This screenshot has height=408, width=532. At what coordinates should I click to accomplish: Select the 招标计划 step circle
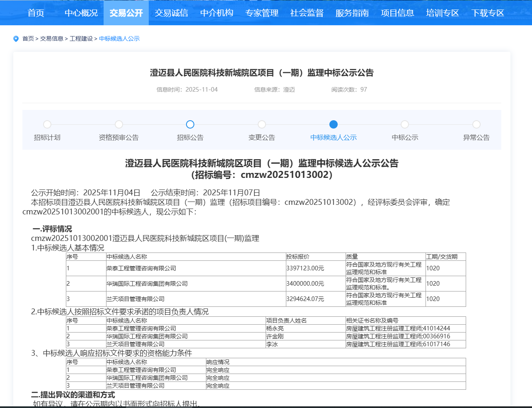(47, 124)
